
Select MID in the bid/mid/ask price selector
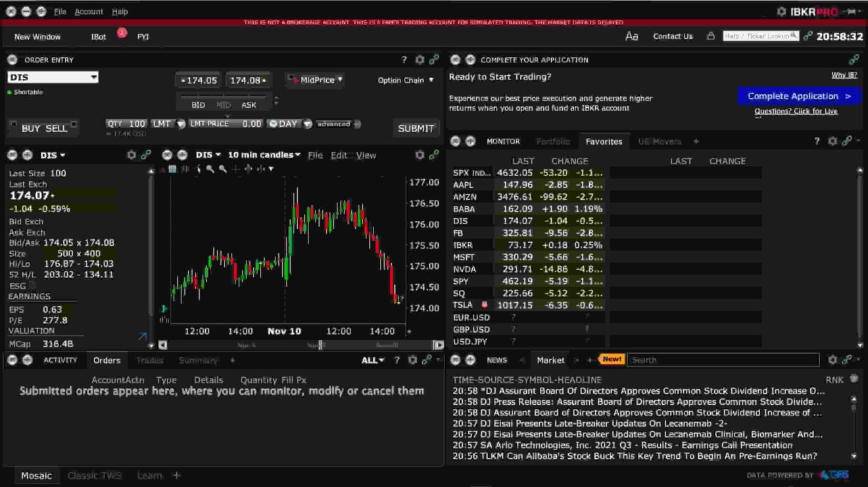pos(224,104)
